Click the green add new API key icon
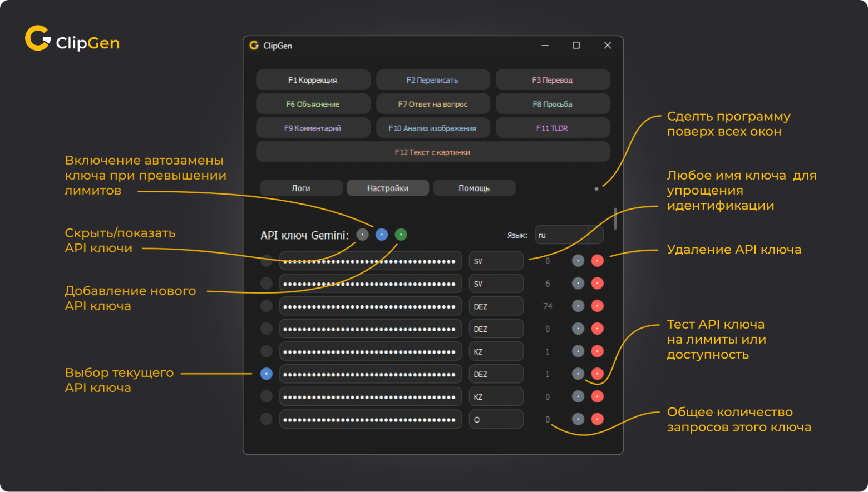868x492 pixels. coord(401,235)
